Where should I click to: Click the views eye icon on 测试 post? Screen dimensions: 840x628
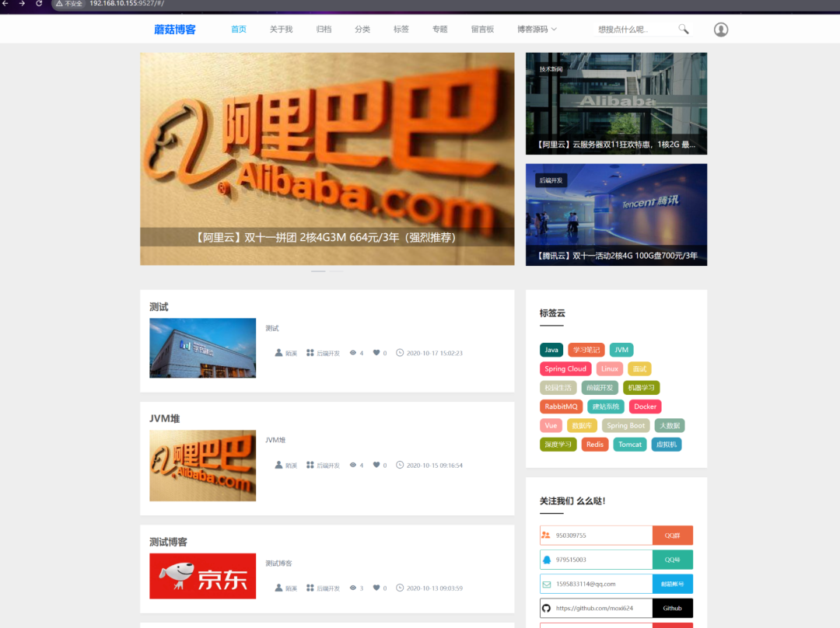coord(352,353)
